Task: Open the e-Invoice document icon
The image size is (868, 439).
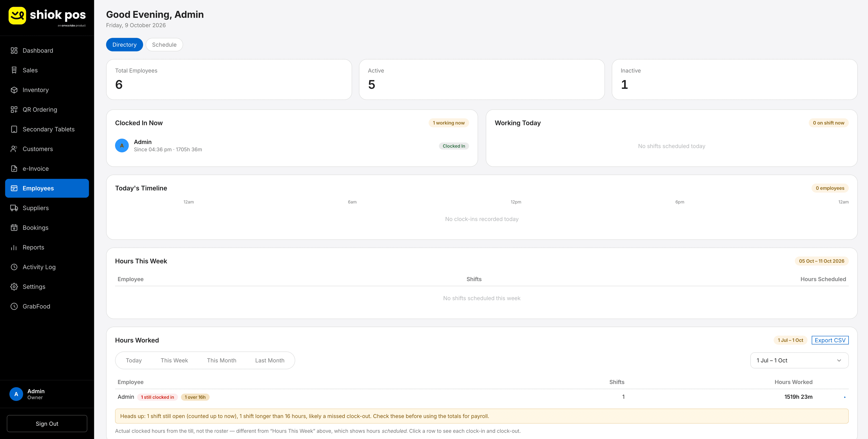Action: pos(14,169)
